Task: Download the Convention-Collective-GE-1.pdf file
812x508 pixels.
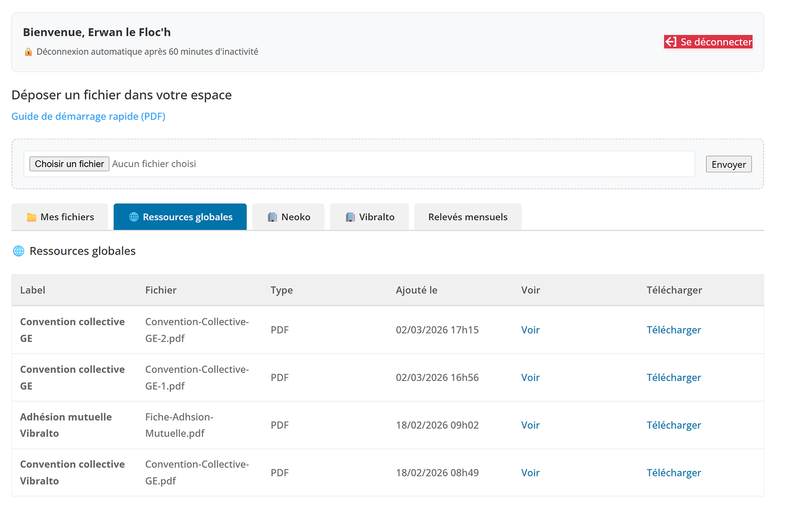Action: (x=673, y=377)
